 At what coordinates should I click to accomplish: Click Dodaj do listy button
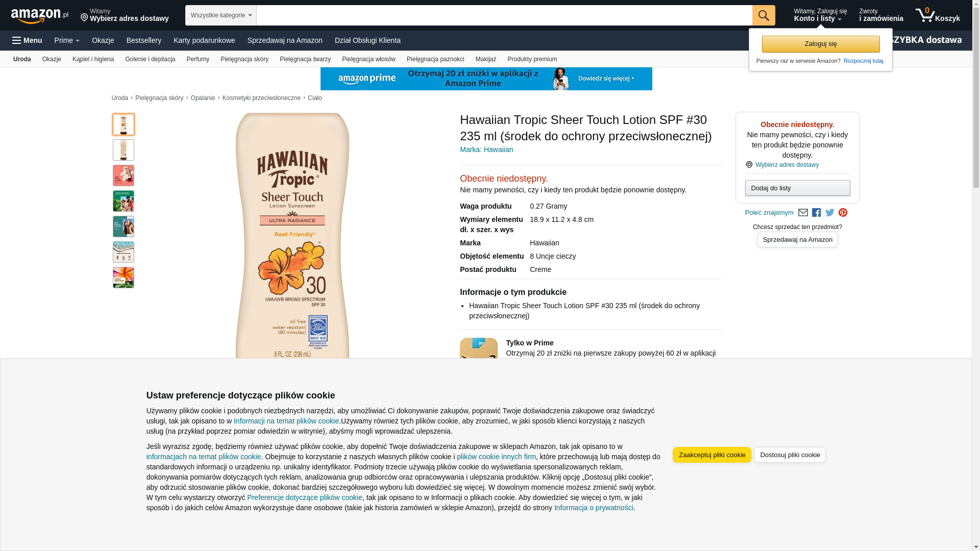798,188
